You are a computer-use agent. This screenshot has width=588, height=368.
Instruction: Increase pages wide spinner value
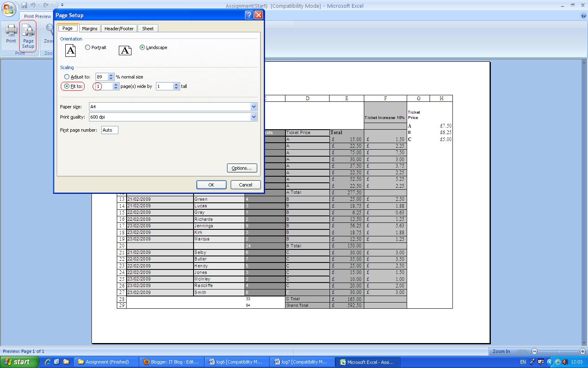116,85
